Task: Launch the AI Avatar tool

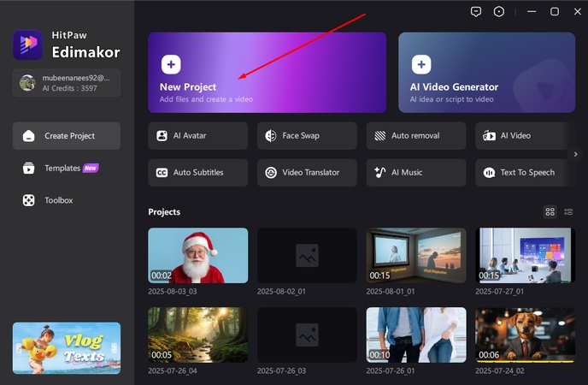Action: point(198,136)
